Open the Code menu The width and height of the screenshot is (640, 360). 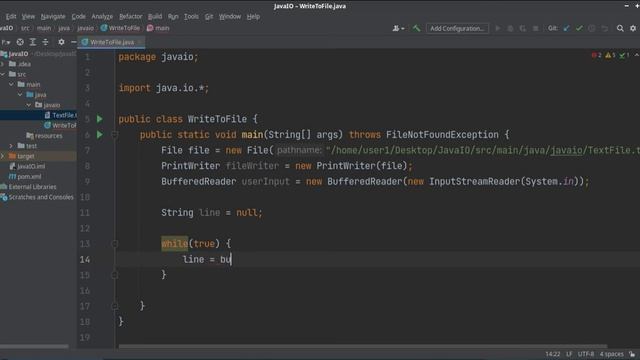click(x=78, y=16)
